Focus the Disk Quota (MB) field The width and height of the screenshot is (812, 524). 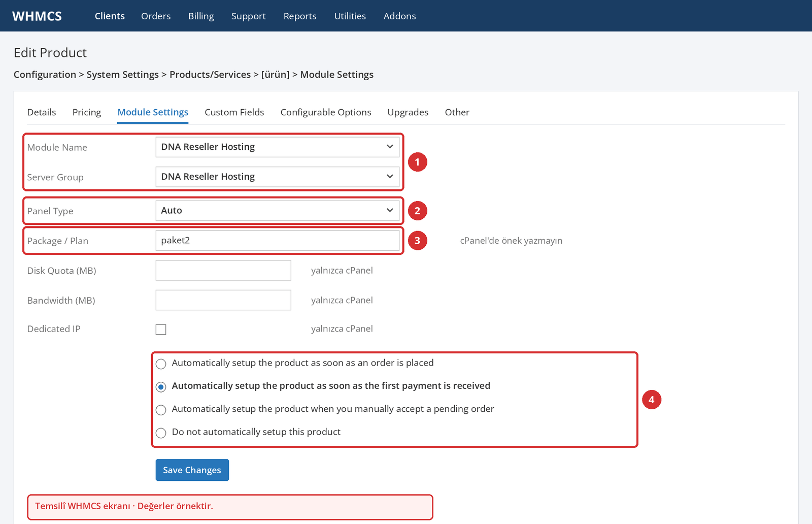[223, 271]
